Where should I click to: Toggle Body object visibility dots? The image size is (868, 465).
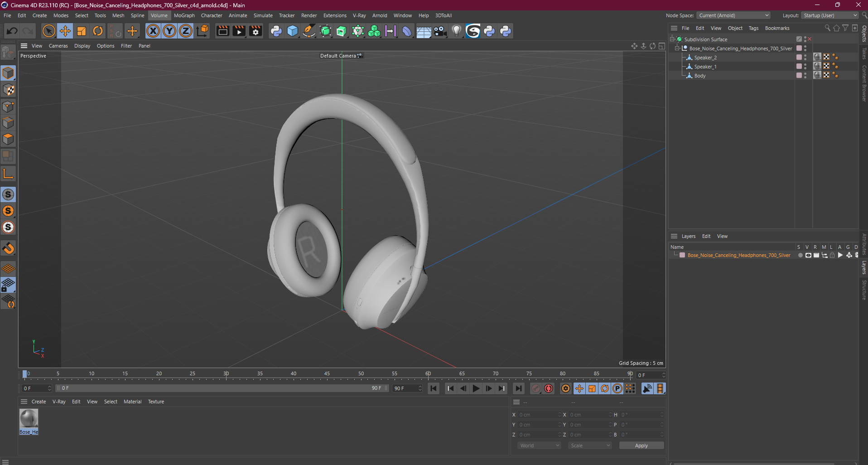coord(805,76)
